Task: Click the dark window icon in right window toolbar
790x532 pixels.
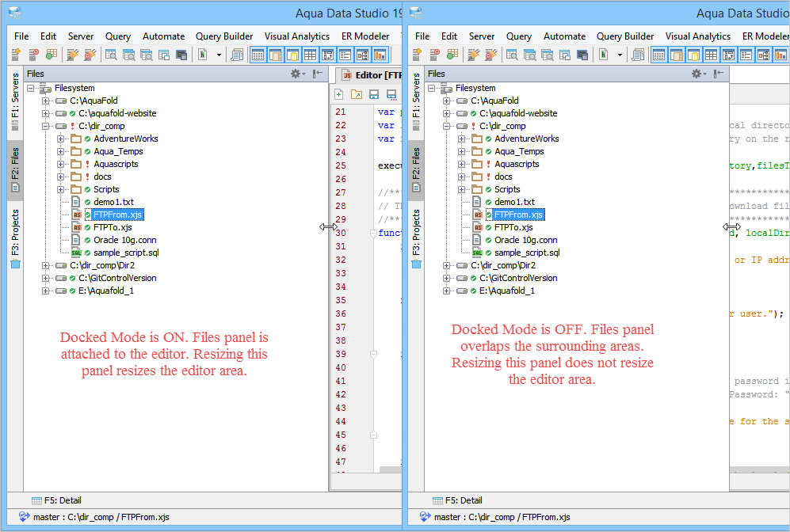Action: (x=582, y=55)
